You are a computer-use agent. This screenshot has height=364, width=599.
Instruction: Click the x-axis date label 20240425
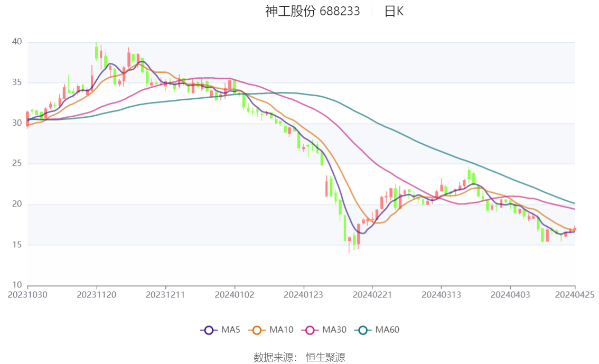575,295
